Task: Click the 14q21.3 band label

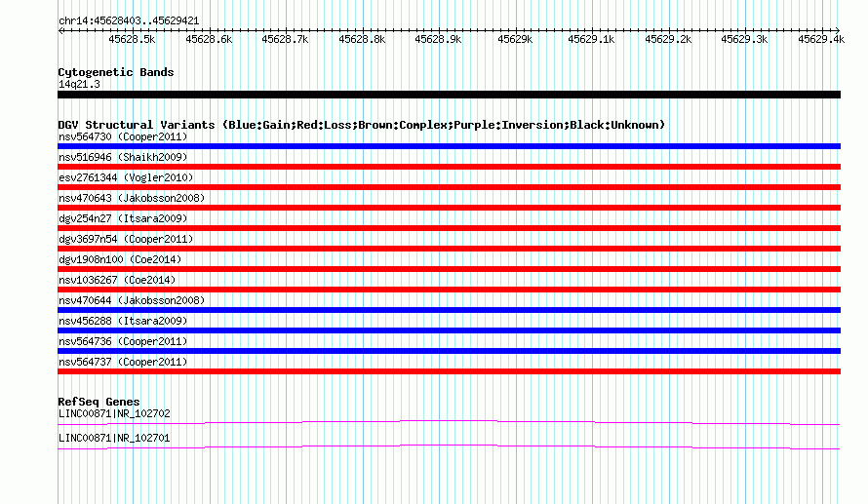Action: click(x=79, y=84)
